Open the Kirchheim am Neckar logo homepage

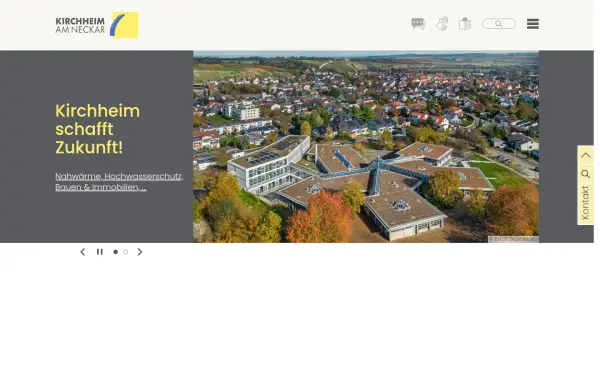97,25
